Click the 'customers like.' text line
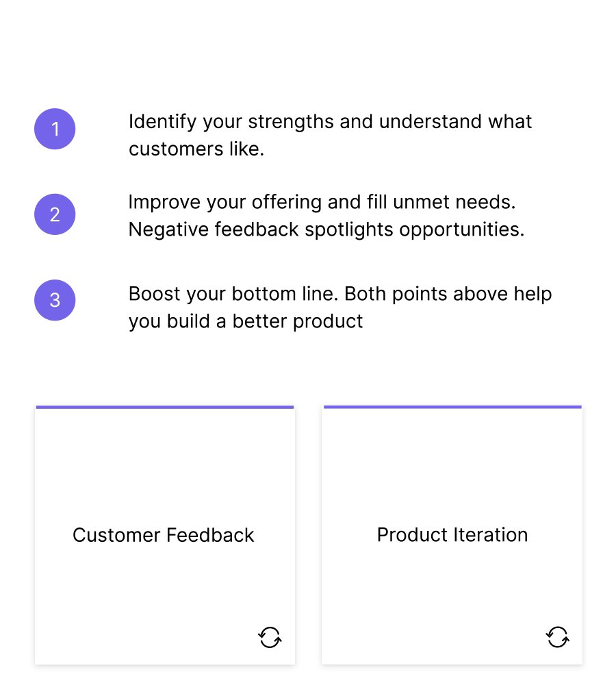The height and width of the screenshot is (685, 616). pyautogui.click(x=196, y=149)
